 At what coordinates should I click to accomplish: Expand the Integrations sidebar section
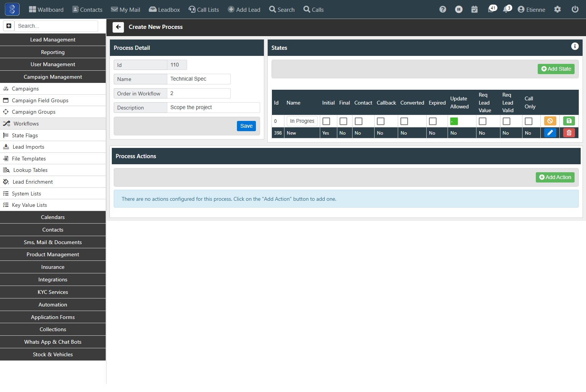53,279
